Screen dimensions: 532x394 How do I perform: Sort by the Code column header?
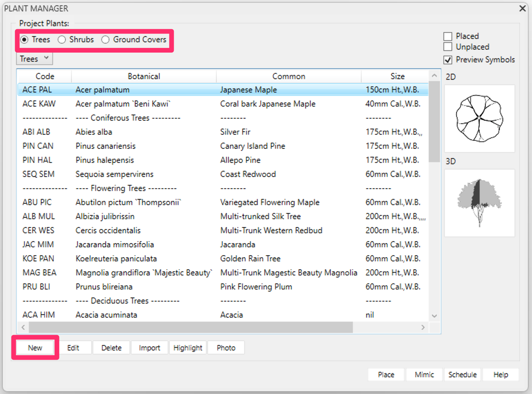pyautogui.click(x=45, y=76)
